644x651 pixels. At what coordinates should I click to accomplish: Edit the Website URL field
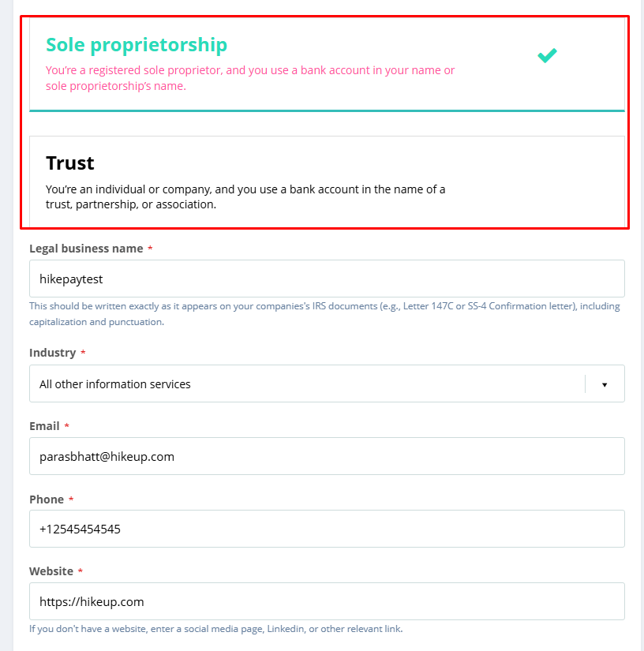point(327,601)
